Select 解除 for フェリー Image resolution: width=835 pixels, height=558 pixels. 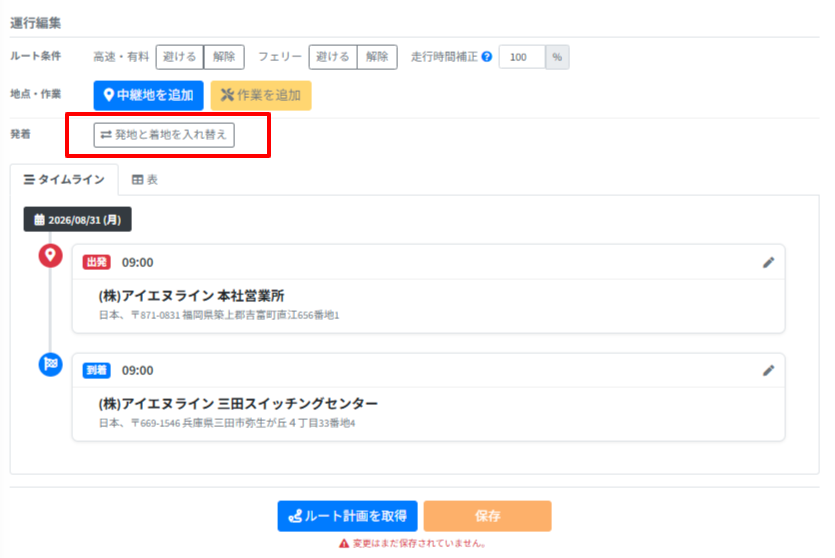click(377, 56)
